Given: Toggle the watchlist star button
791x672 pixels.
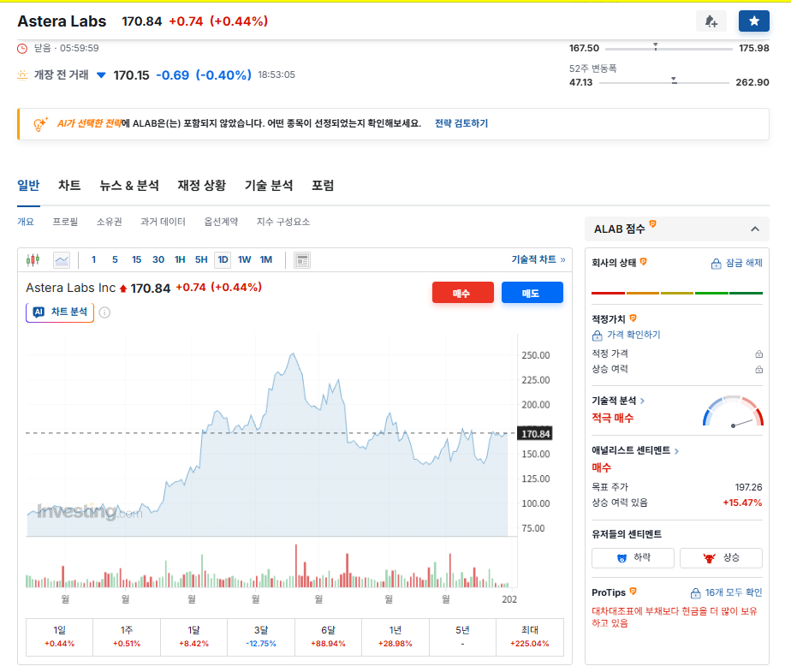Looking at the screenshot, I should (753, 21).
